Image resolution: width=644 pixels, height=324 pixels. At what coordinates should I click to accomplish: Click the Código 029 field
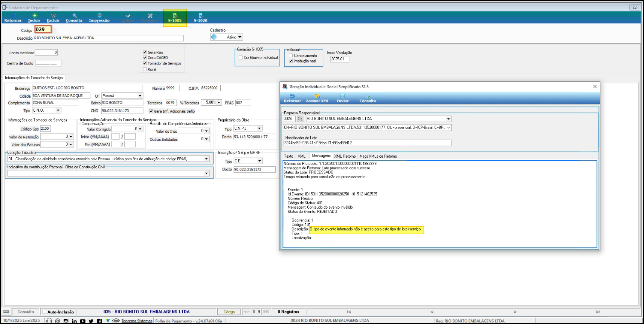coord(43,29)
